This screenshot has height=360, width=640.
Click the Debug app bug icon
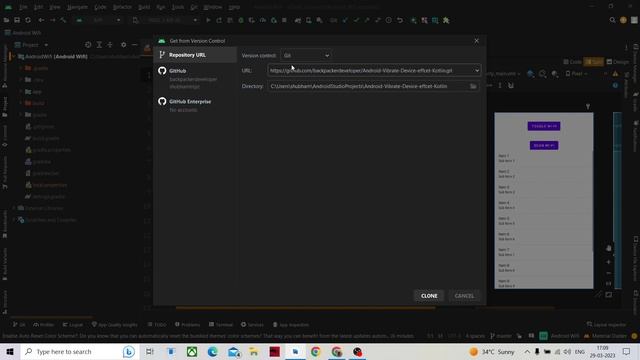tap(241, 20)
